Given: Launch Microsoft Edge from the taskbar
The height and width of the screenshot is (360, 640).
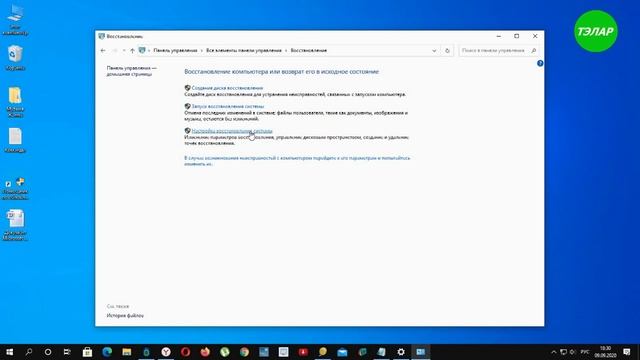Looking at the screenshot, I should tap(107, 352).
